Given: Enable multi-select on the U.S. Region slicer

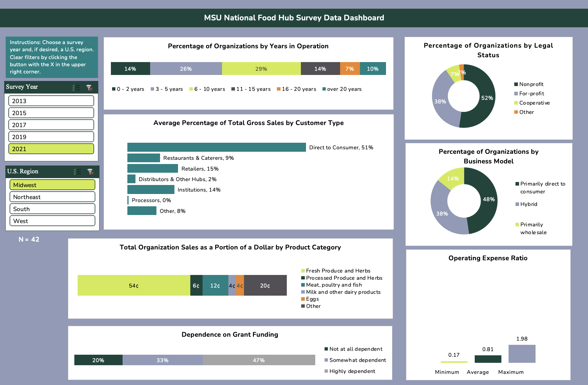Looking at the screenshot, I should click(77, 172).
